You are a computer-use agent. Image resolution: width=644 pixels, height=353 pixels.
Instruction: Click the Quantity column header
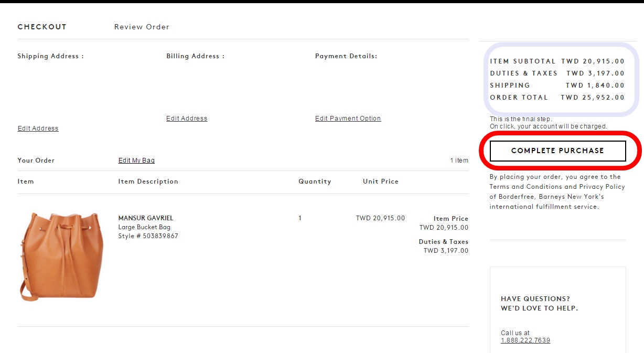coord(315,181)
